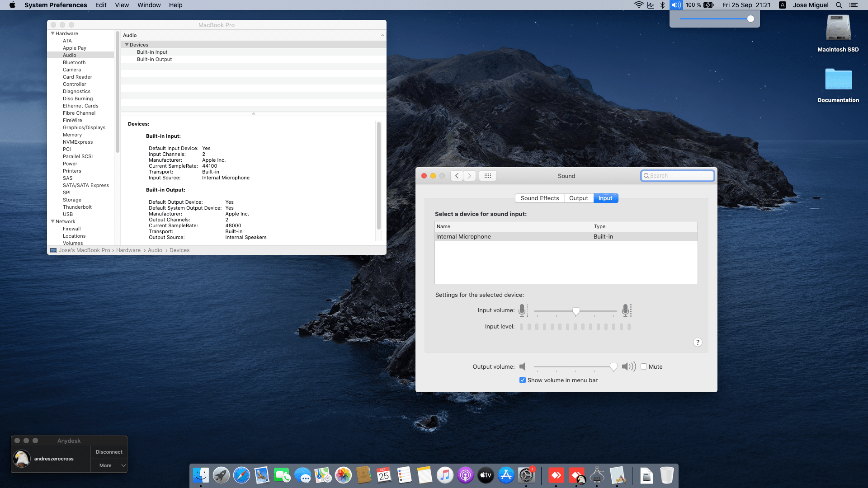
Task: Collapse the Devices disclosure triangle
Action: (x=127, y=45)
